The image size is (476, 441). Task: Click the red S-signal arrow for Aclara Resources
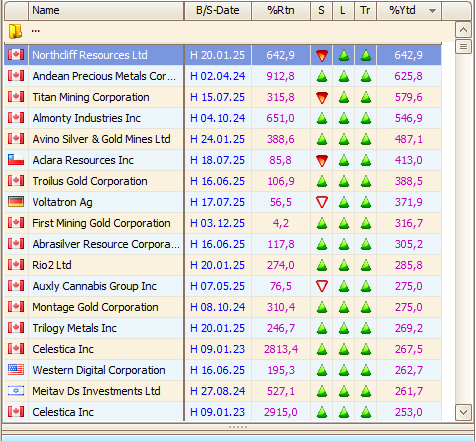click(x=322, y=160)
